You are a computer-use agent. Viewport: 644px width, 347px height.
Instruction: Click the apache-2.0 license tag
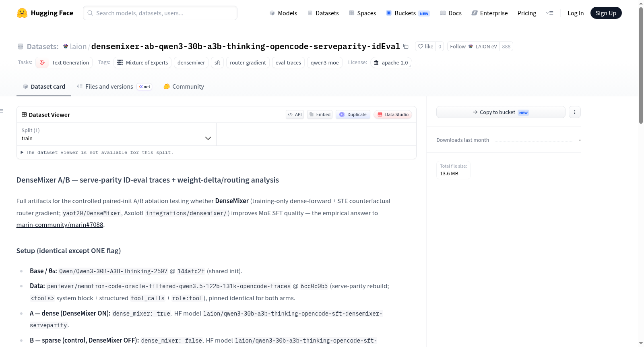tap(391, 62)
